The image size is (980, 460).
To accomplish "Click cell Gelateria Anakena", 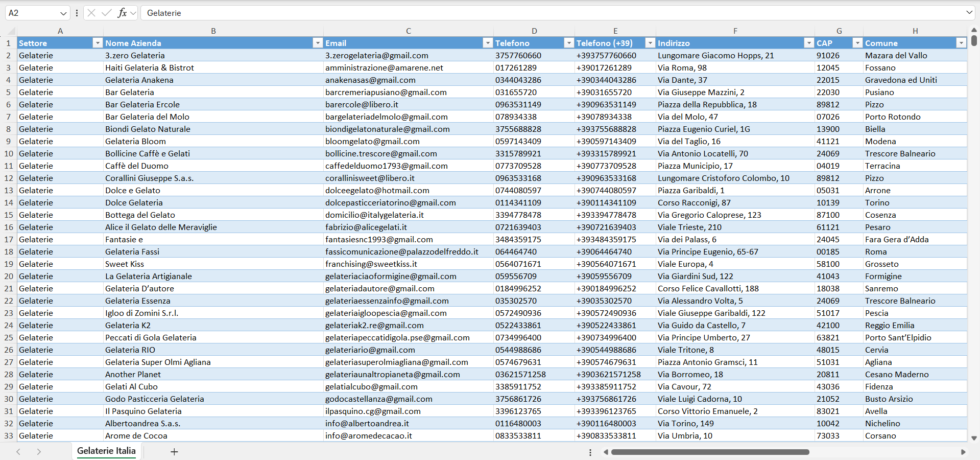I will (x=213, y=80).
